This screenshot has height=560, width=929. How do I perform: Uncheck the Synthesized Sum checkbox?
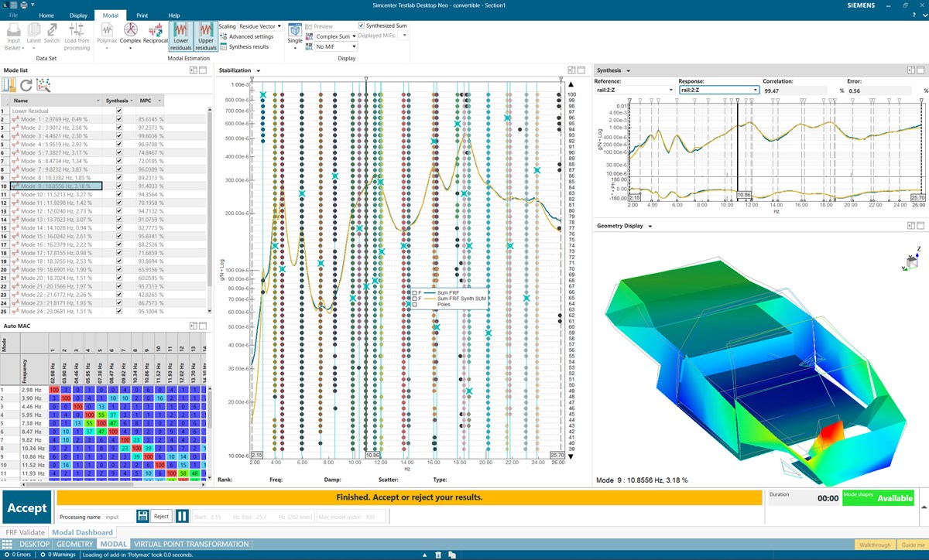click(362, 26)
